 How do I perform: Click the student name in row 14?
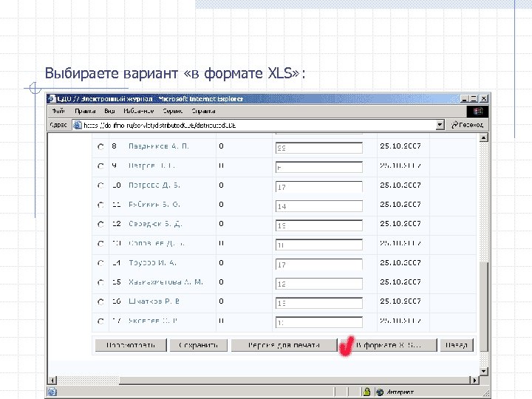[x=152, y=263]
